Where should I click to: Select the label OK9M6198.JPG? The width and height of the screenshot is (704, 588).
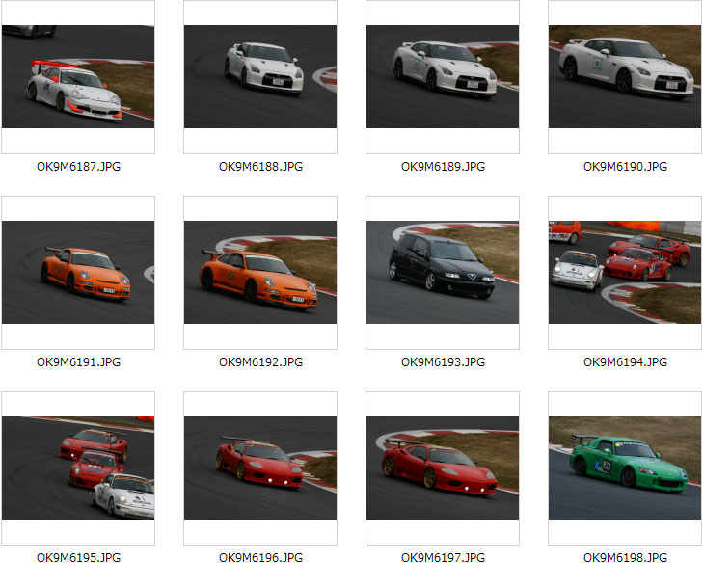coord(626,558)
